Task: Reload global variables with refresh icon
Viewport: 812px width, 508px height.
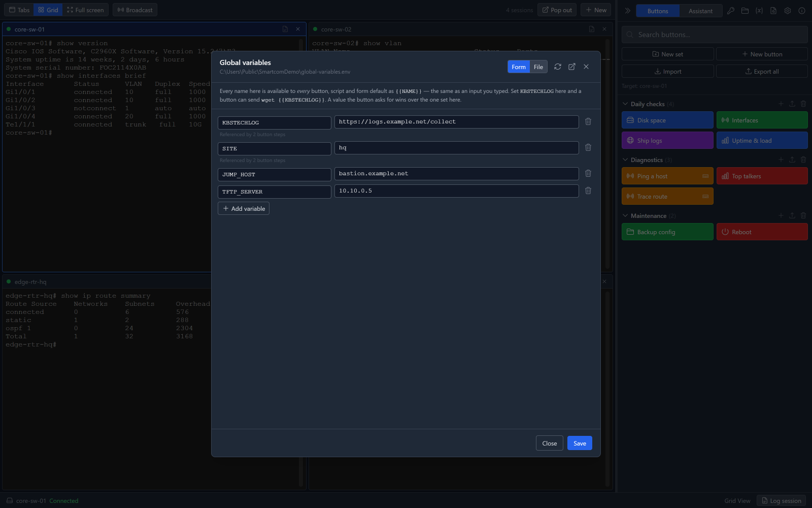Action: [x=558, y=67]
